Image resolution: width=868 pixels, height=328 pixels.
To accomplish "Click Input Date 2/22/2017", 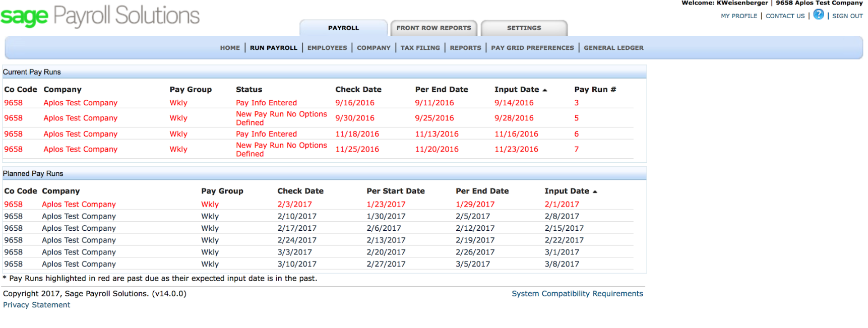I will (564, 240).
